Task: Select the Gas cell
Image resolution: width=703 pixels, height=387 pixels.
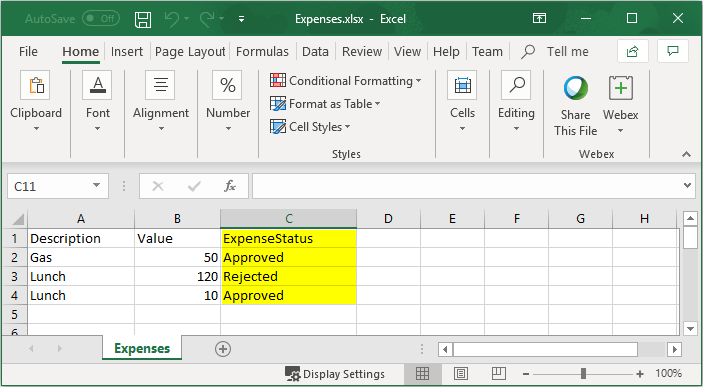Action: (81, 257)
